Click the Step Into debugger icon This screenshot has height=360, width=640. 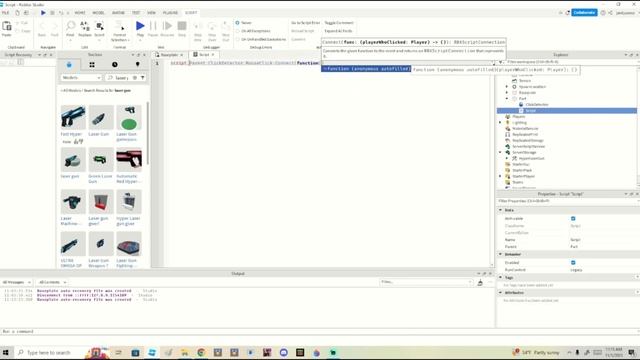(198, 27)
